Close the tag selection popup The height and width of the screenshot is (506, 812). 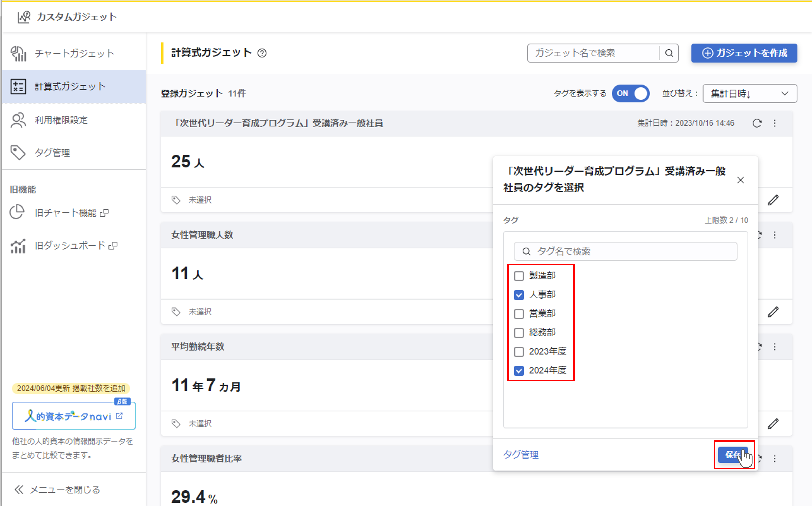pyautogui.click(x=740, y=180)
